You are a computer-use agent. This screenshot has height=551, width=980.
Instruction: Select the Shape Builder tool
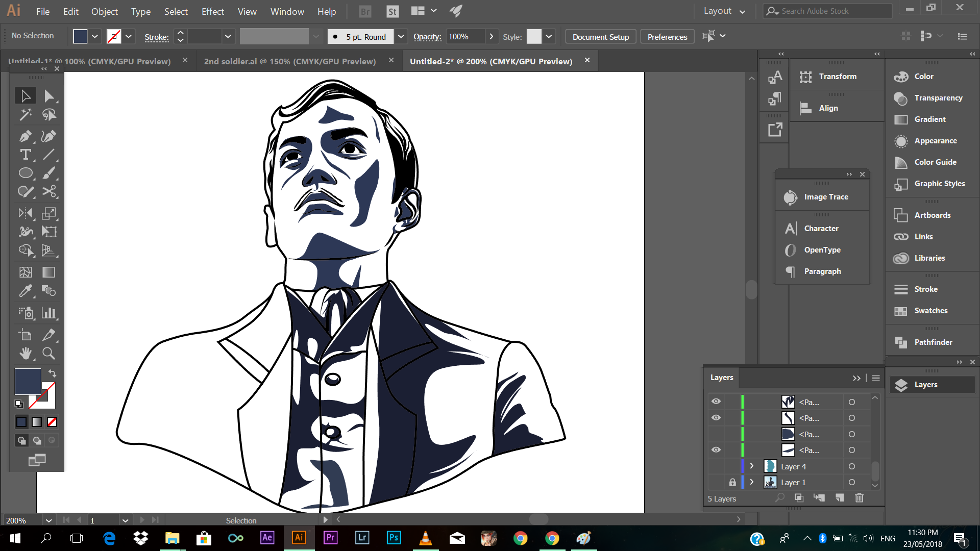(x=25, y=250)
